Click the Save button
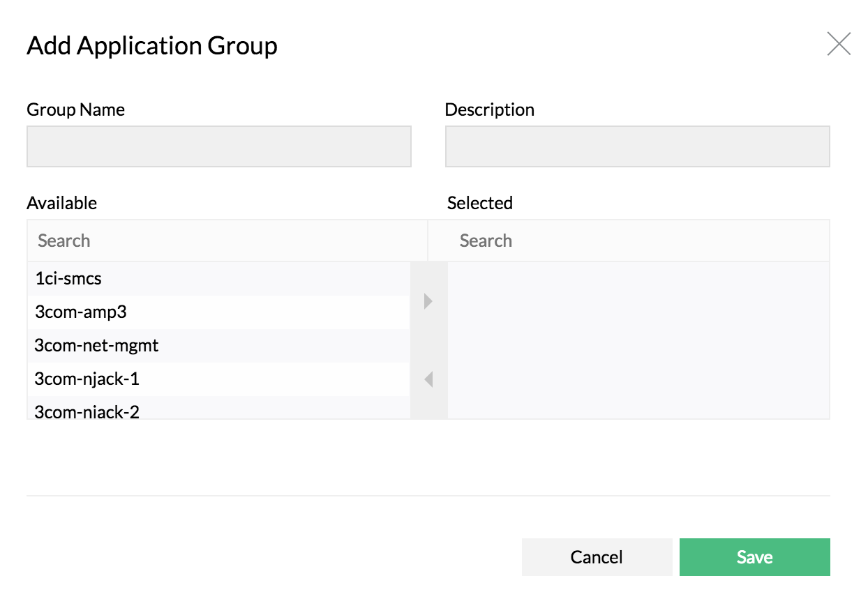This screenshot has height=615, width=868. click(x=754, y=556)
